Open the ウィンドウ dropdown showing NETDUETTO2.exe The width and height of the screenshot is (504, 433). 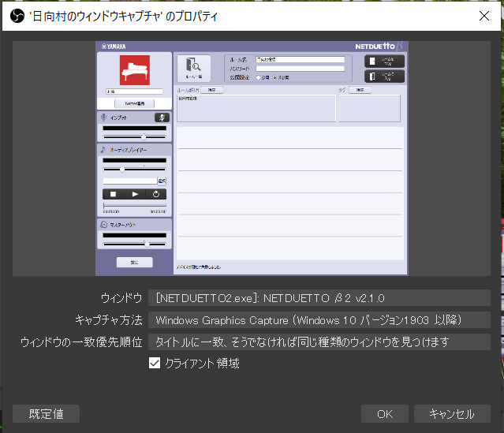(319, 298)
